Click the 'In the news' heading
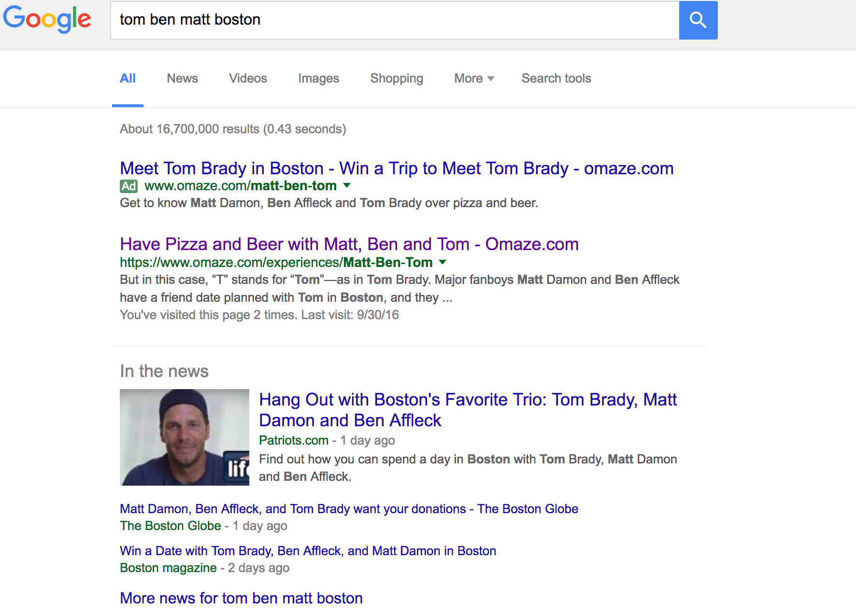The height and width of the screenshot is (616, 856). pos(164,371)
